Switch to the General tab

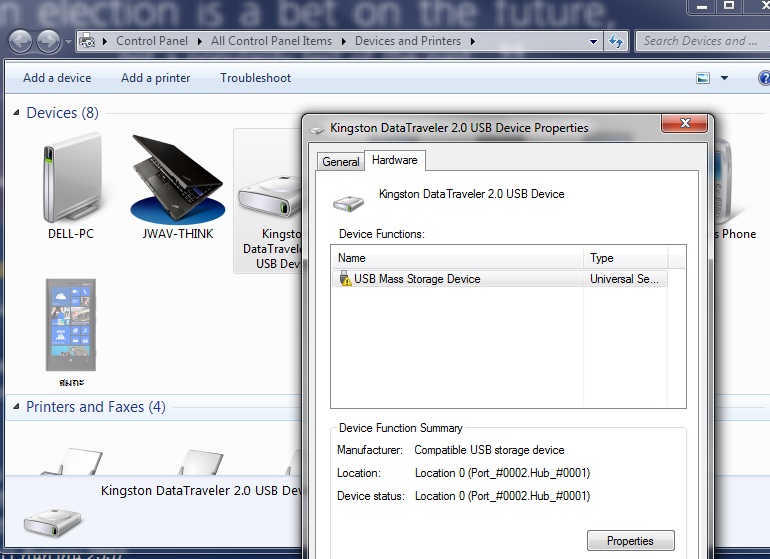(340, 162)
